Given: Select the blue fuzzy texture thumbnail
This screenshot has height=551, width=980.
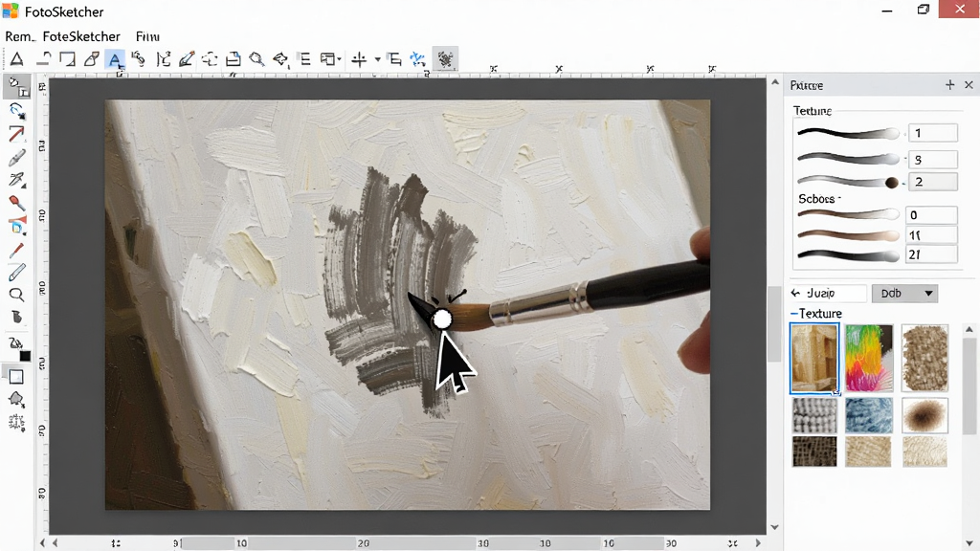Looking at the screenshot, I should [869, 415].
